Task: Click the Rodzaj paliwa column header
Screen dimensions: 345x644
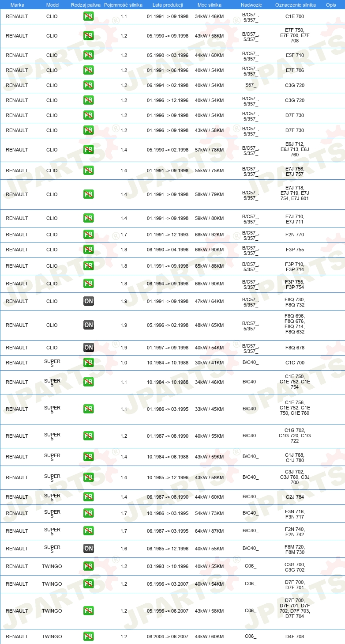Action: pyautogui.click(x=86, y=4)
